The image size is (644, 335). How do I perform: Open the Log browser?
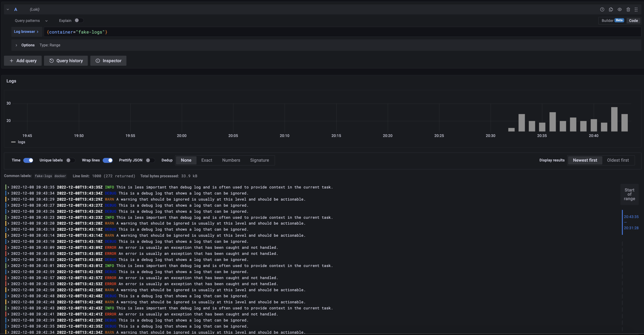[26, 32]
